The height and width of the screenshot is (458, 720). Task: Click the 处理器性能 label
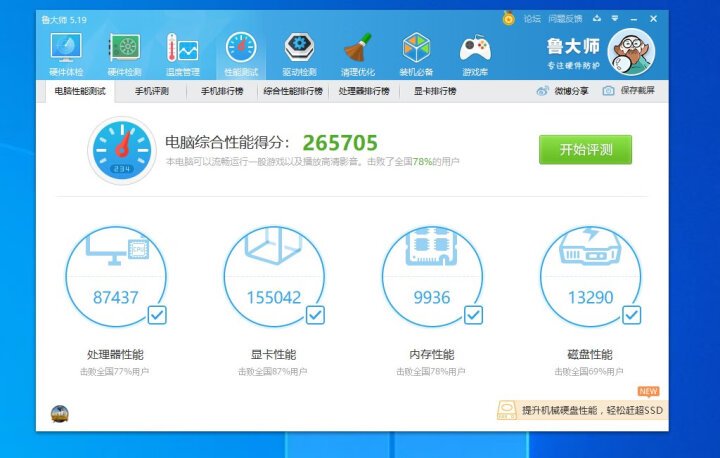tap(115, 355)
